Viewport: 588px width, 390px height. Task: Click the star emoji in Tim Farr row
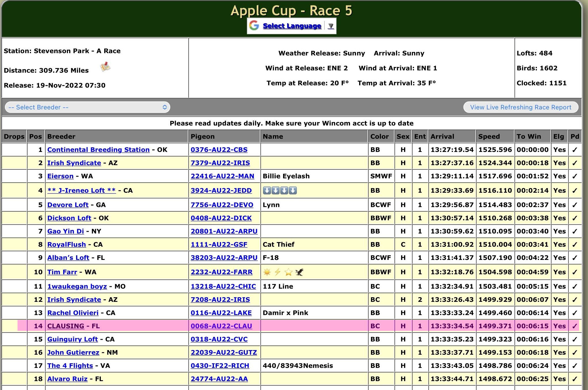(288, 272)
